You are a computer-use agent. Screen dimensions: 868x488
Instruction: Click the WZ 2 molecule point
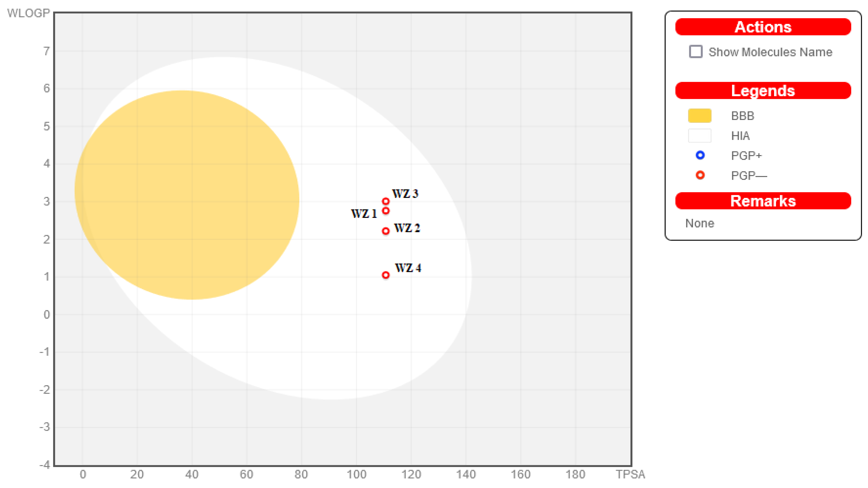click(x=386, y=231)
